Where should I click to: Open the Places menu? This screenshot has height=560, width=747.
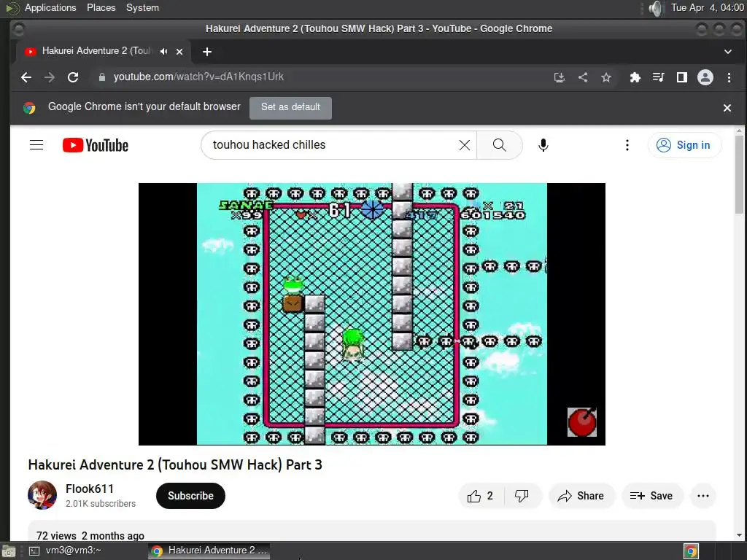click(101, 7)
